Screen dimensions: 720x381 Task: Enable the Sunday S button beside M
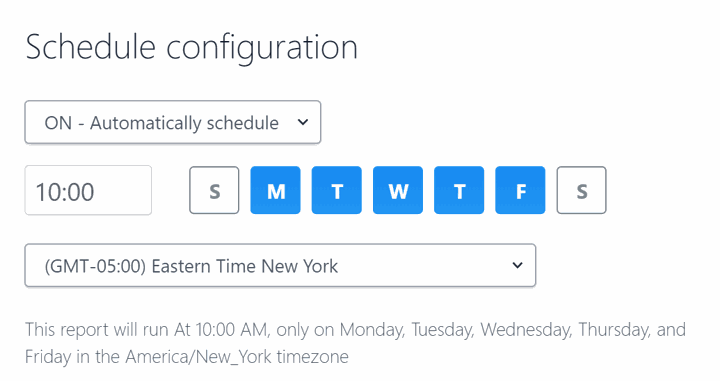tap(214, 190)
